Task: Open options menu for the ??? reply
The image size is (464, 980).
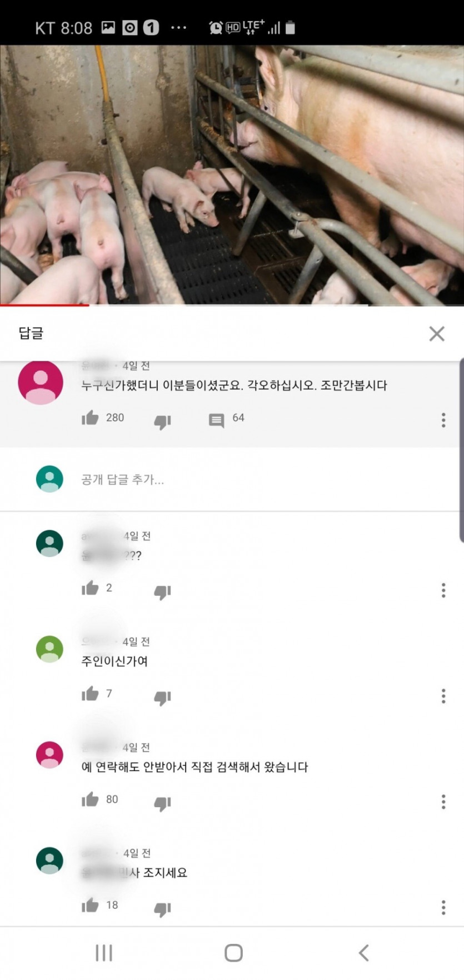Action: click(x=443, y=590)
